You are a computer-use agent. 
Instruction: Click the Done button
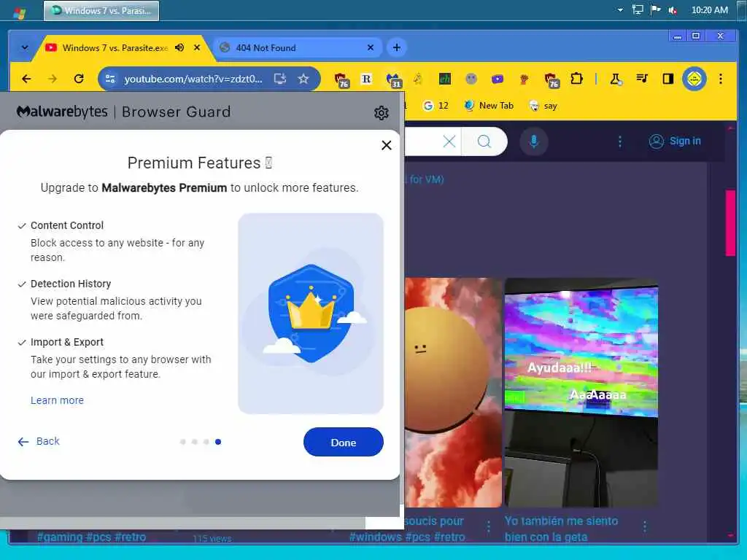pyautogui.click(x=343, y=442)
